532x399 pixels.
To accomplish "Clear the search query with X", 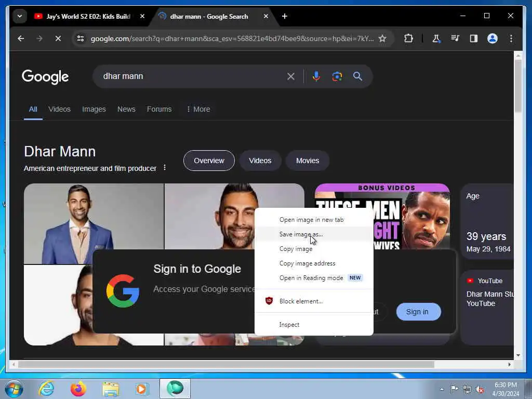I will click(291, 77).
